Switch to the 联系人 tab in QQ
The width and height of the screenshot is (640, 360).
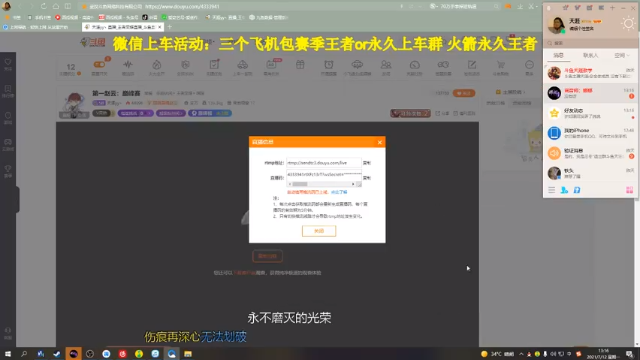tap(590, 55)
